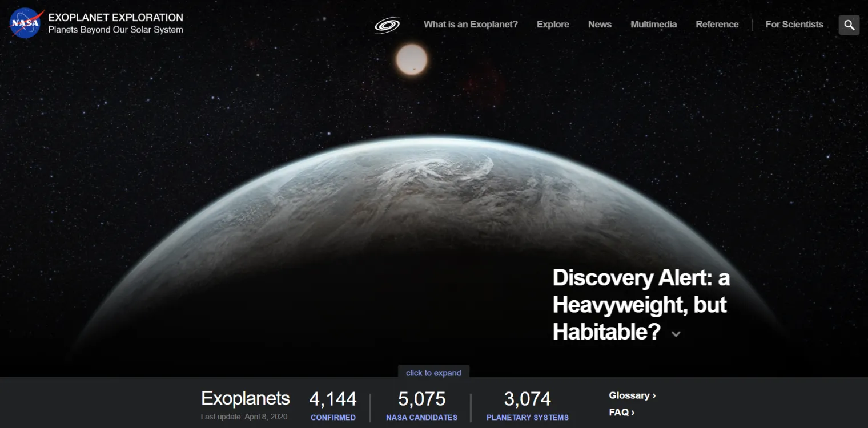Open the Discovery Alert headline article

point(641,304)
